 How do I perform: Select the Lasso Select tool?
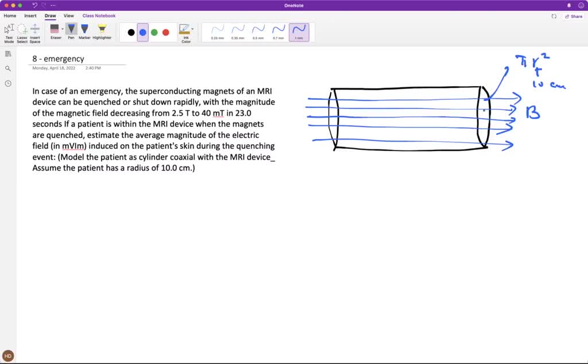click(22, 32)
